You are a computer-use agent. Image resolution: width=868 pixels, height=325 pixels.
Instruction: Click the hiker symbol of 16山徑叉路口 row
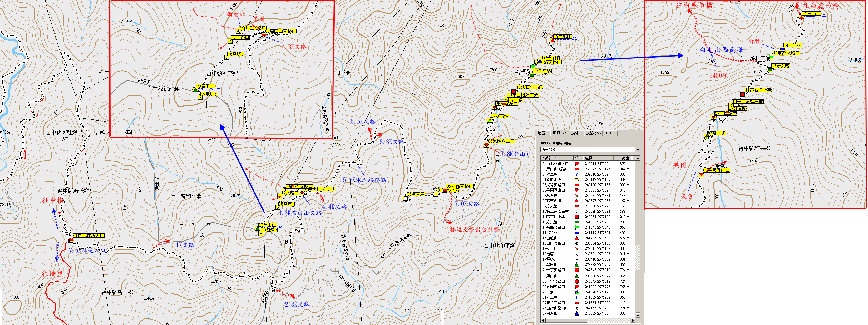pos(576,243)
